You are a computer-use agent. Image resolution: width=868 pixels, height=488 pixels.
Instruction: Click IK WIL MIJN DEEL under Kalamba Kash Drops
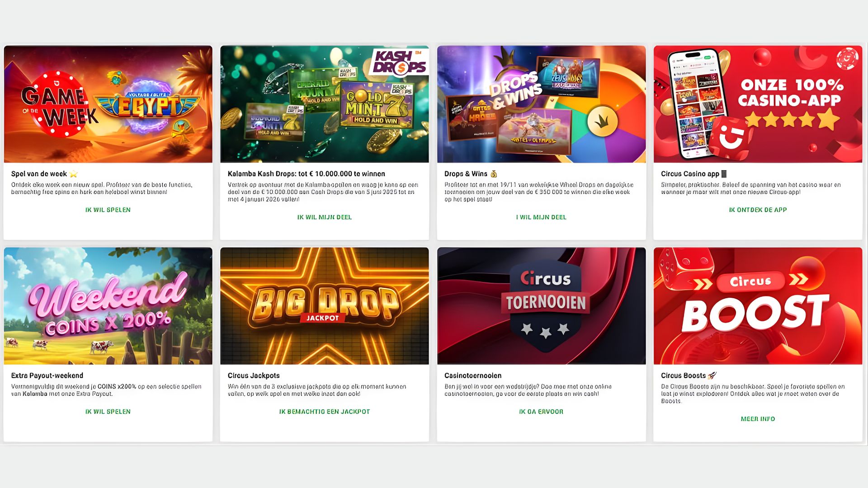pos(324,217)
